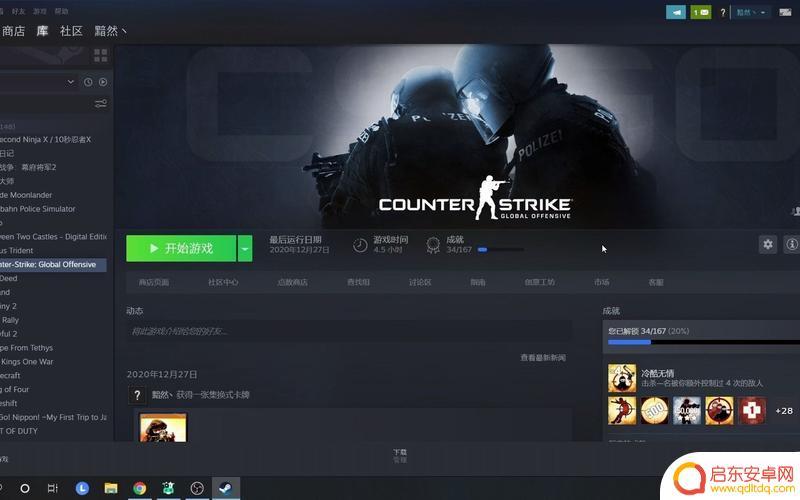Click the 34/167 unlocked achievements progress bar
The width and height of the screenshot is (800, 500).
[704, 342]
